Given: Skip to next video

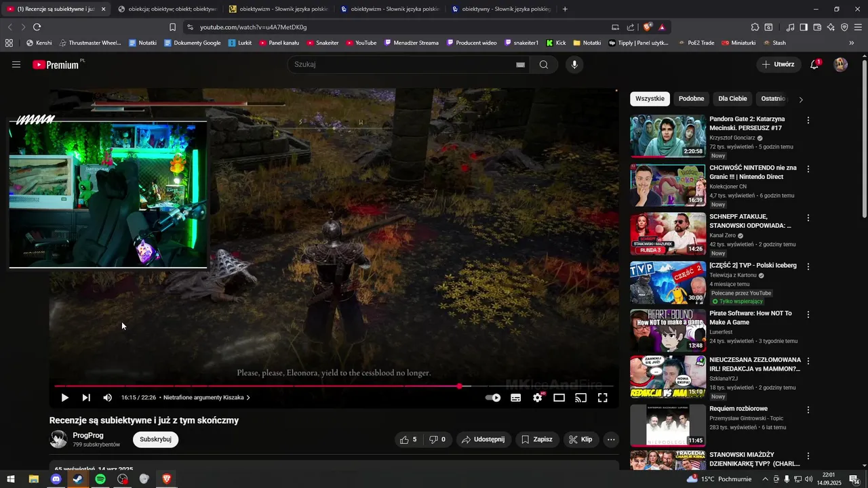Looking at the screenshot, I should 86,398.
